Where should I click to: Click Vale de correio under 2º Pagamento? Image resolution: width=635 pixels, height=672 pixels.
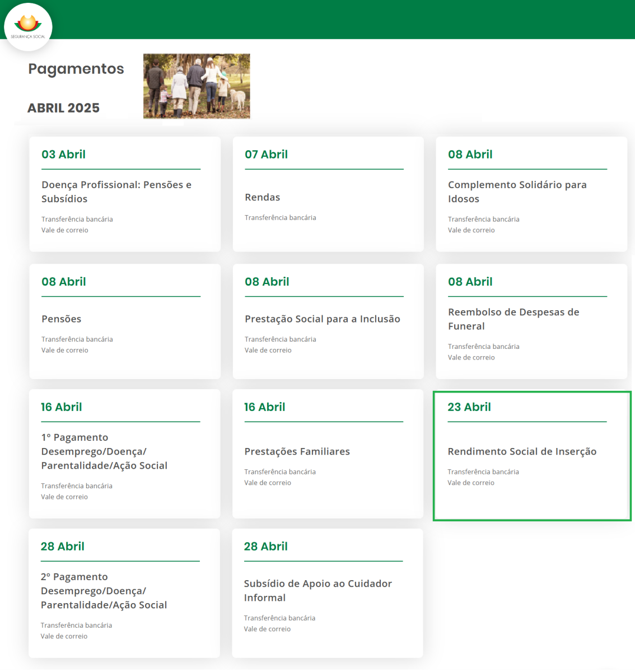click(64, 637)
